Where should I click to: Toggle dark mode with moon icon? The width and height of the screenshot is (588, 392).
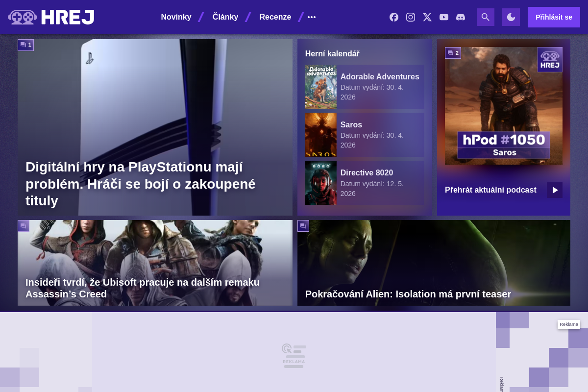pos(511,17)
